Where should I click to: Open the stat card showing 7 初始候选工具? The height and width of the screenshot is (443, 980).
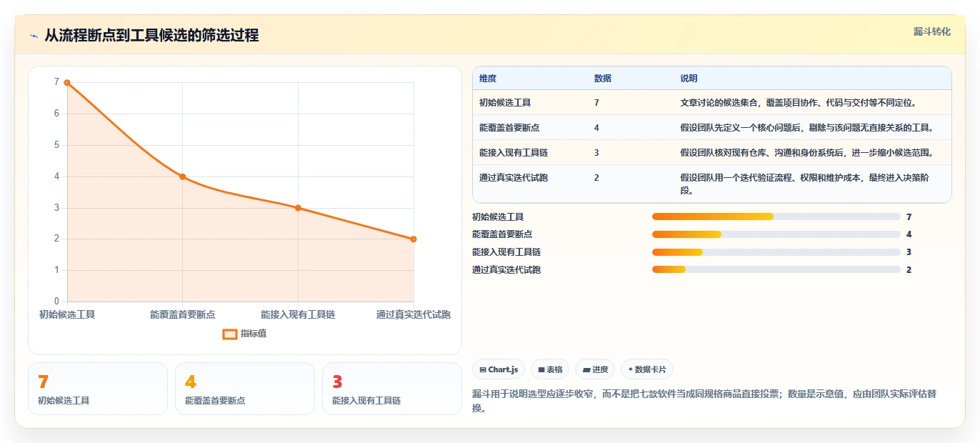pyautogui.click(x=98, y=389)
